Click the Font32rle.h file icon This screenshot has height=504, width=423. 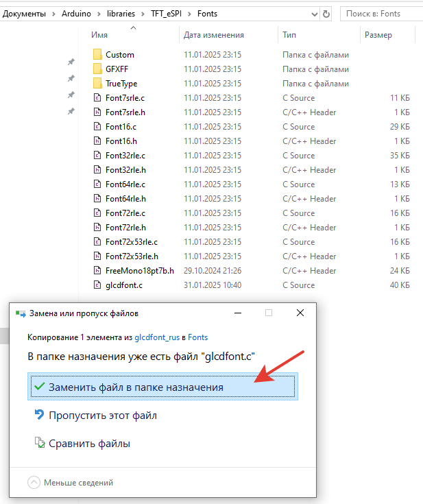pos(97,170)
